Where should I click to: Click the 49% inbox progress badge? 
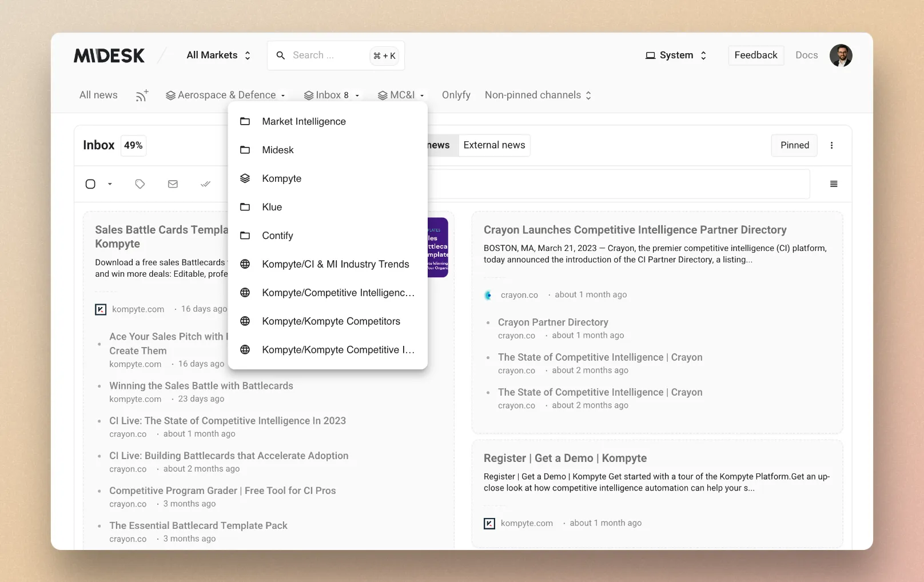click(x=133, y=145)
